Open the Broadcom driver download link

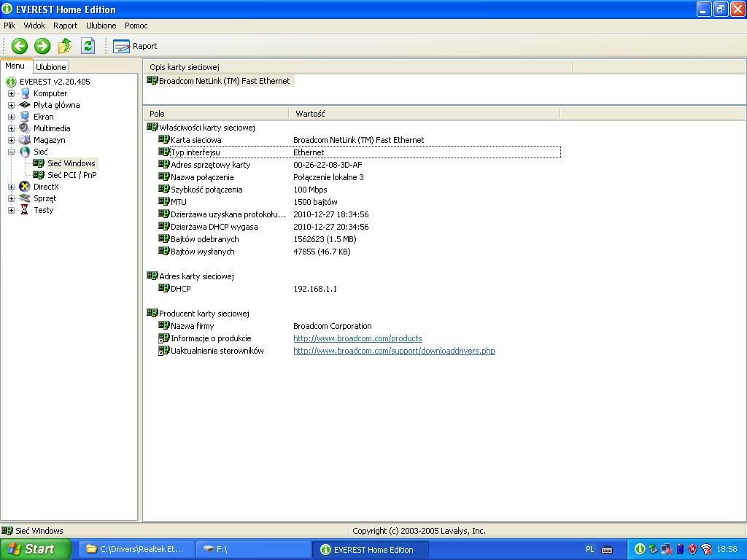394,351
